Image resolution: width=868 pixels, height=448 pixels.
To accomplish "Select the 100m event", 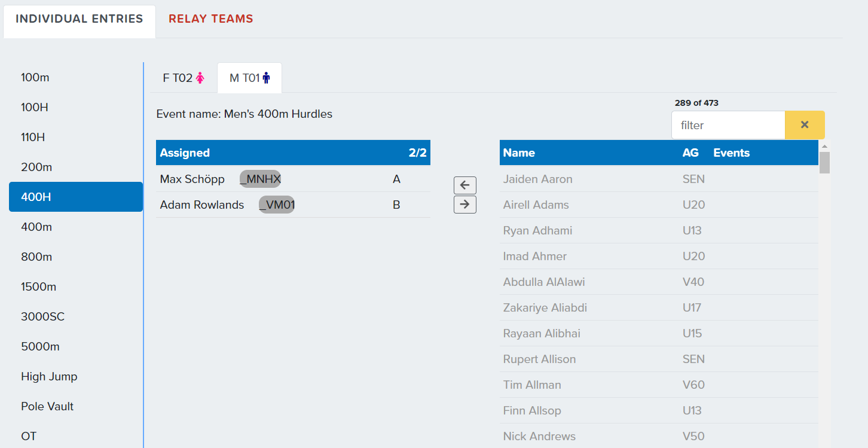I will tap(36, 77).
